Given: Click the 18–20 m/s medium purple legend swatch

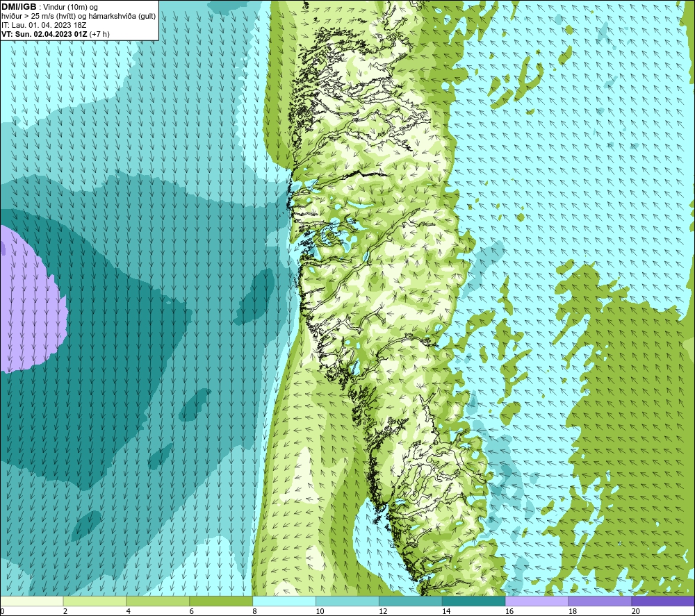Looking at the screenshot, I should tap(600, 601).
